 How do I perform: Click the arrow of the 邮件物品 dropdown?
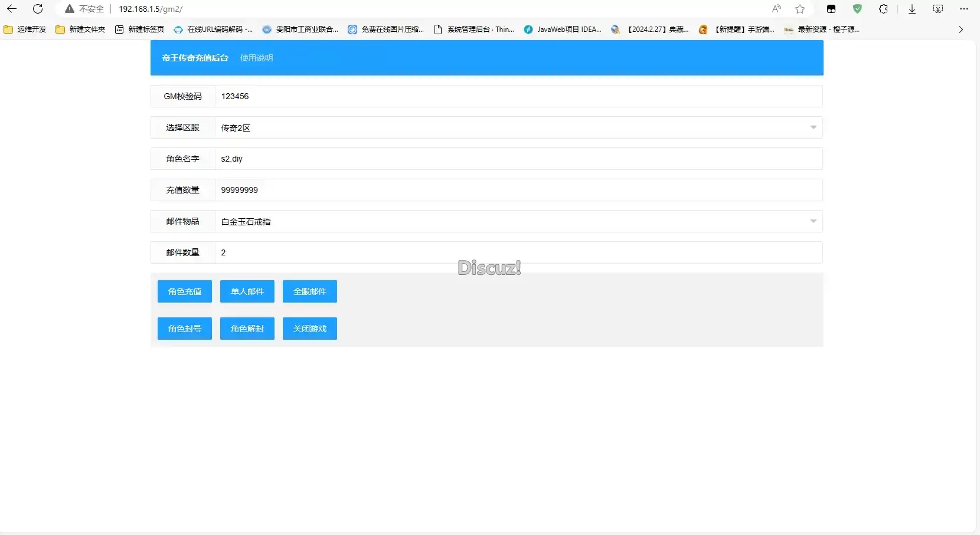[x=813, y=221]
